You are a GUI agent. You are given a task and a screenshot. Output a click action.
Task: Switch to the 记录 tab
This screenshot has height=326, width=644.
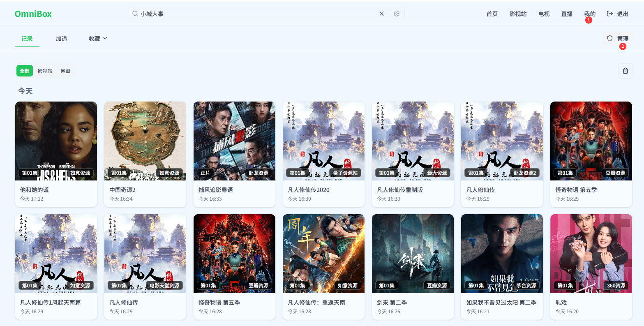[27, 38]
